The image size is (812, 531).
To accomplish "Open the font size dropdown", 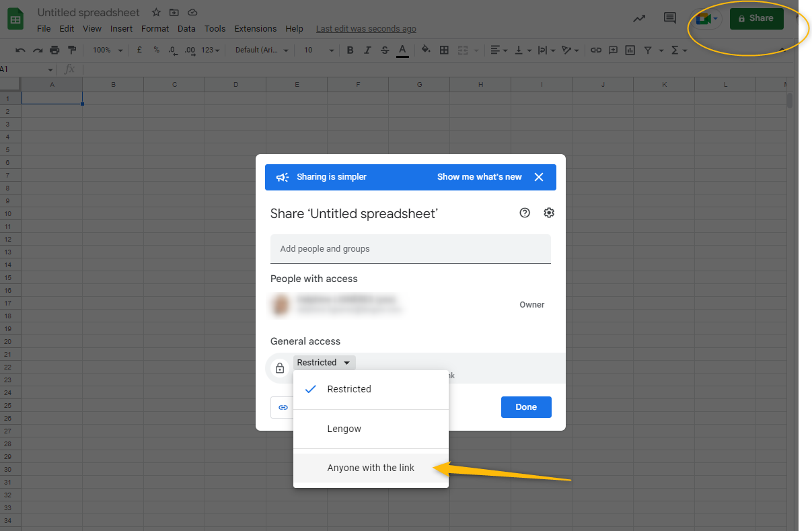I will 318,50.
